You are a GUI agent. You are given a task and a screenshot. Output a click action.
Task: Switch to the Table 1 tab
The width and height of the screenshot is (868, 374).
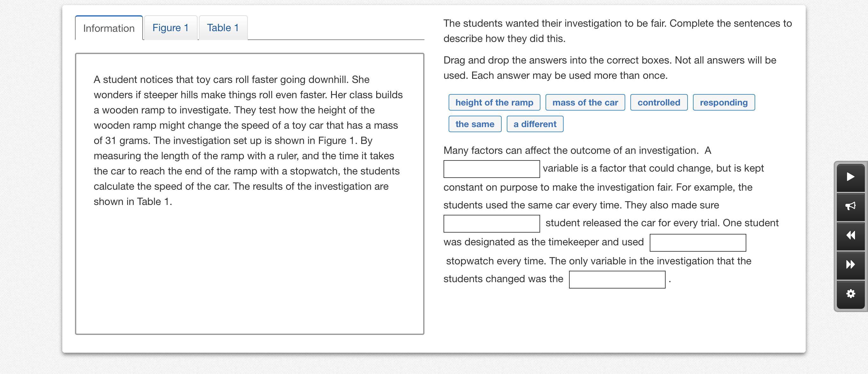(223, 28)
